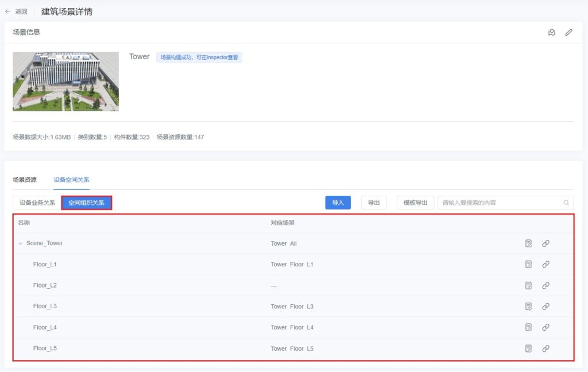Click the link icon in Scene_Tower row
Image resolution: width=588 pixels, height=372 pixels.
tap(546, 243)
